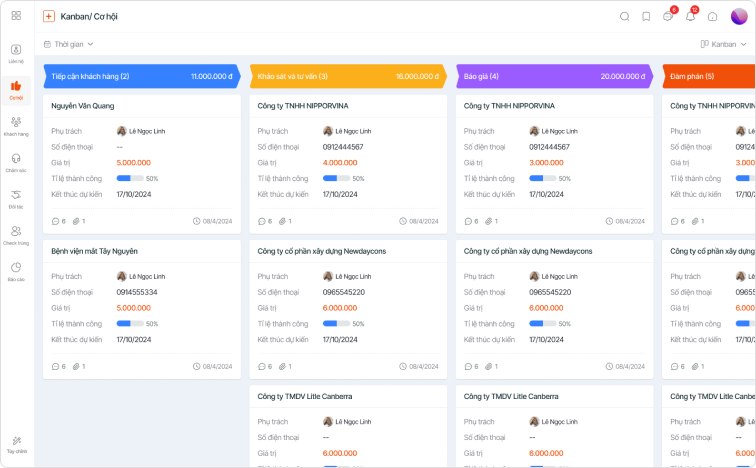Click phone 0965545220 in Khảo sát column

[x=344, y=292]
